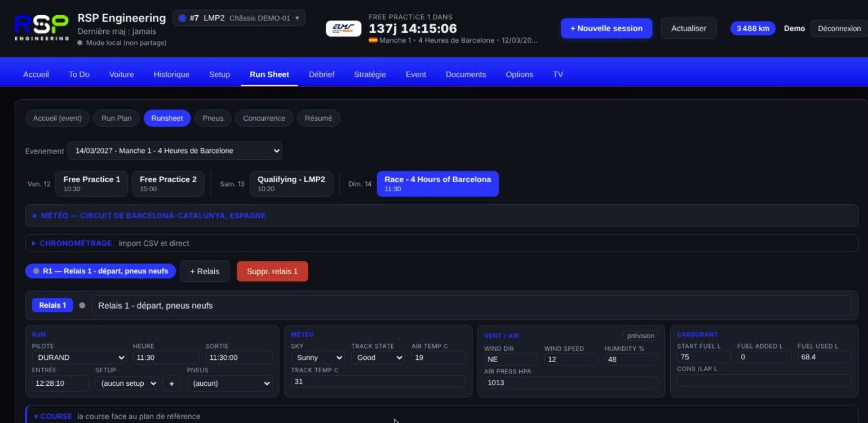The image size is (868, 423).
Task: Switch to the Résumé tab
Action: (318, 118)
